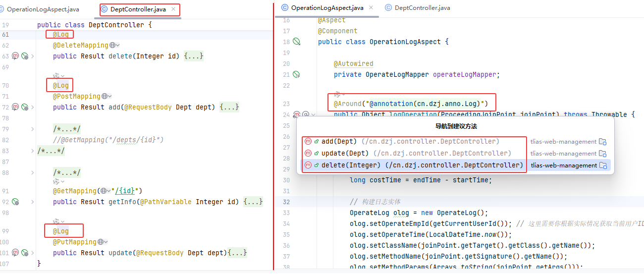Click the Spring bean icon next to OperationLogAspect class

296,42
